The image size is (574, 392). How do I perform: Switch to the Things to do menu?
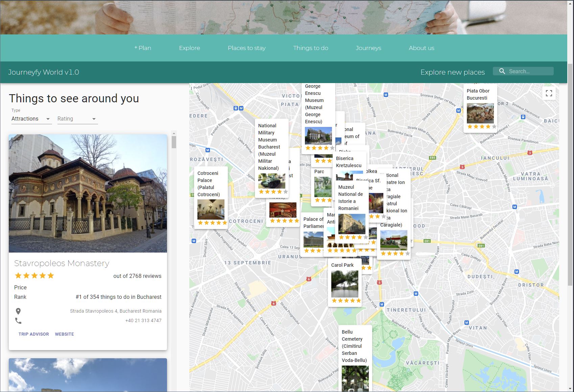click(310, 48)
